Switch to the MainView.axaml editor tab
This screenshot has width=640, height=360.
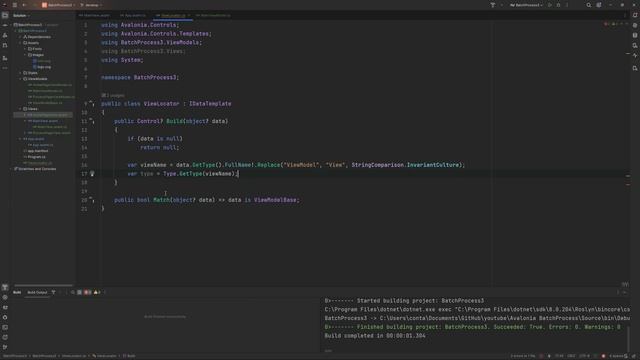[x=94, y=16]
